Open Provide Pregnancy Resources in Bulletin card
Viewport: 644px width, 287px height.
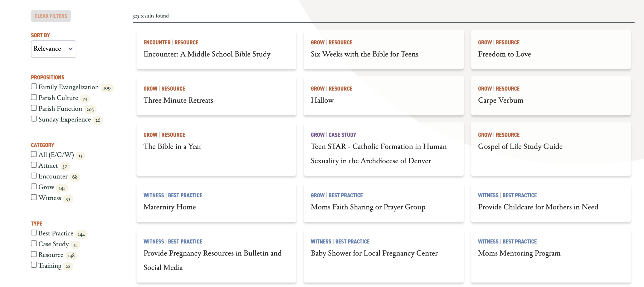(x=216, y=256)
